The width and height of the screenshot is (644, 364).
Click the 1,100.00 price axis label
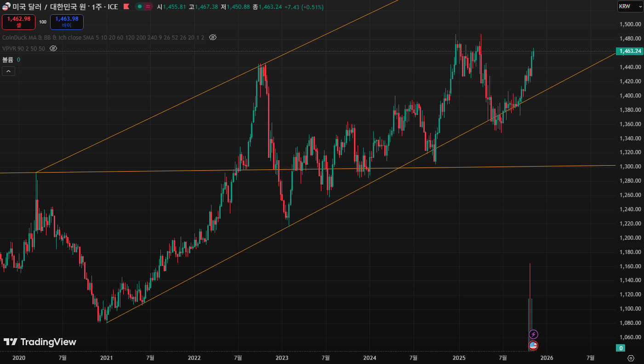pyautogui.click(x=631, y=309)
